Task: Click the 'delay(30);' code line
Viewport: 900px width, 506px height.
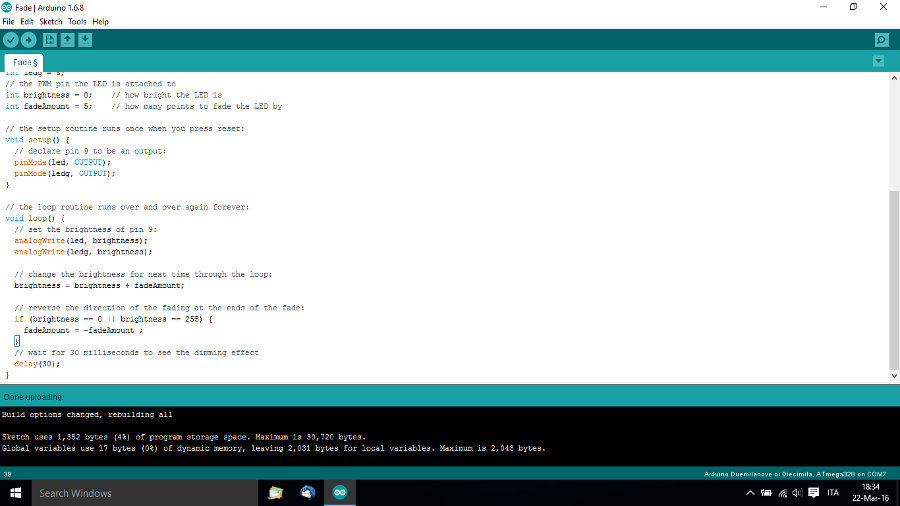Action: [x=37, y=364]
